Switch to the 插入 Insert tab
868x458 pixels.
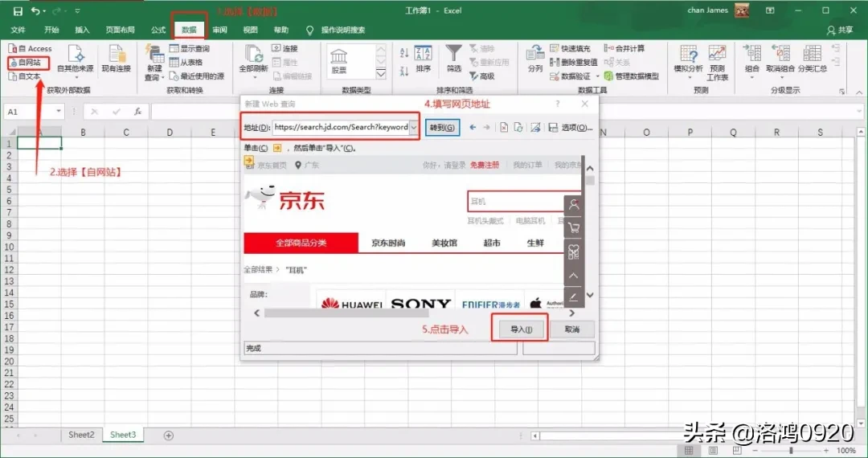coord(82,30)
